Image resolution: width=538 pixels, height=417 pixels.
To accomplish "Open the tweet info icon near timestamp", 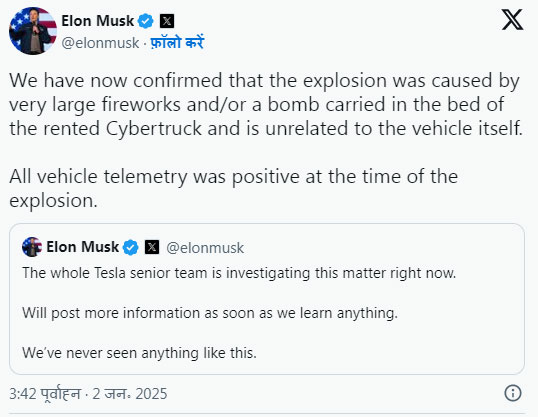I will [513, 393].
